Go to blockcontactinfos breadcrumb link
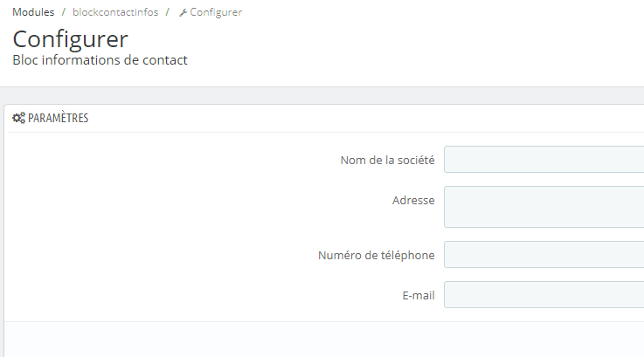 pyautogui.click(x=115, y=12)
